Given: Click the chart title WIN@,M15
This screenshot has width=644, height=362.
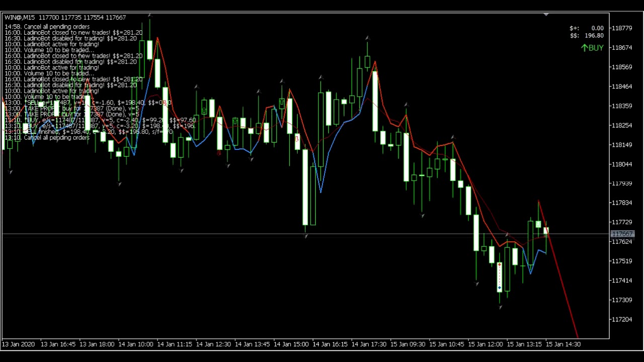Looking at the screenshot, I should pos(20,17).
